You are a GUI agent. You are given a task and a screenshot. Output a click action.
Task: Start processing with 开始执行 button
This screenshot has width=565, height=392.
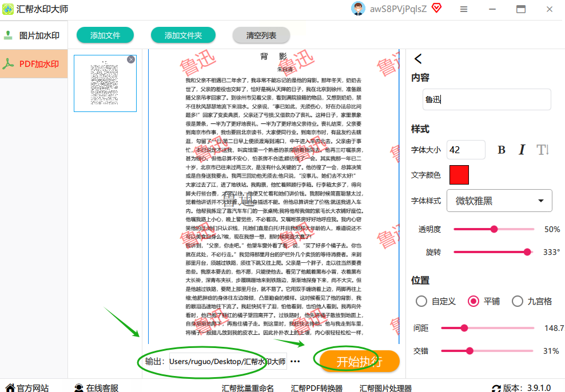(x=360, y=361)
